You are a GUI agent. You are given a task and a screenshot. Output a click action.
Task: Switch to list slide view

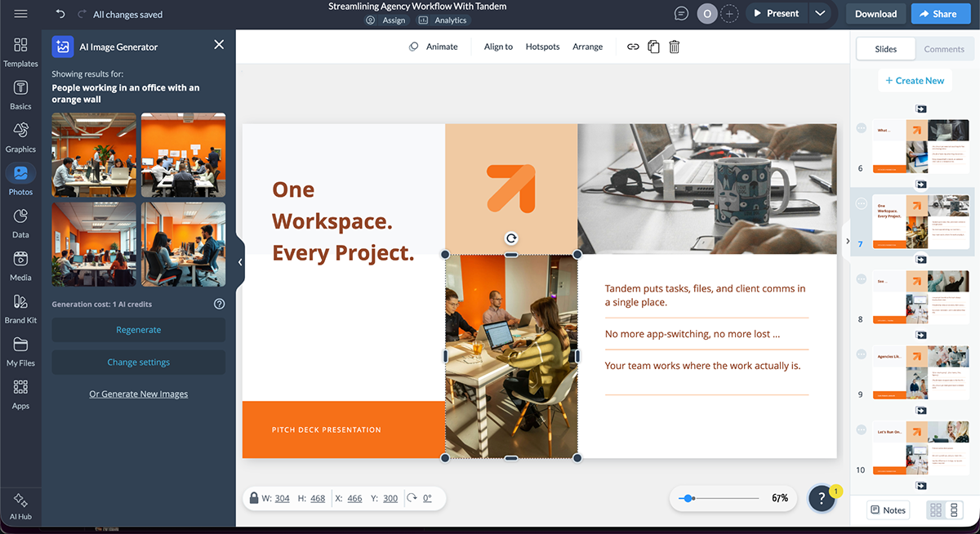point(954,510)
